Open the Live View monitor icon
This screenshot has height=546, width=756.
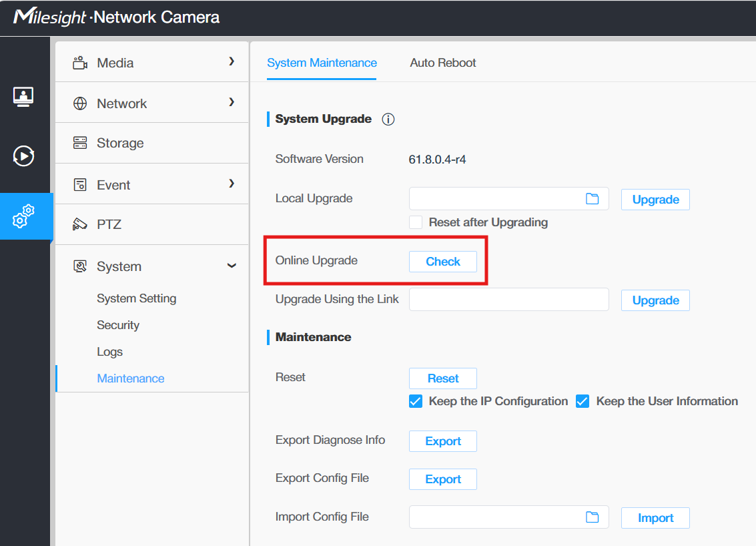(x=23, y=97)
